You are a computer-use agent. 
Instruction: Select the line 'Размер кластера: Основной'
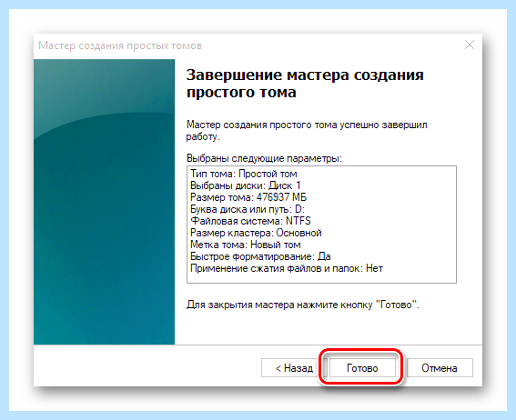256,233
